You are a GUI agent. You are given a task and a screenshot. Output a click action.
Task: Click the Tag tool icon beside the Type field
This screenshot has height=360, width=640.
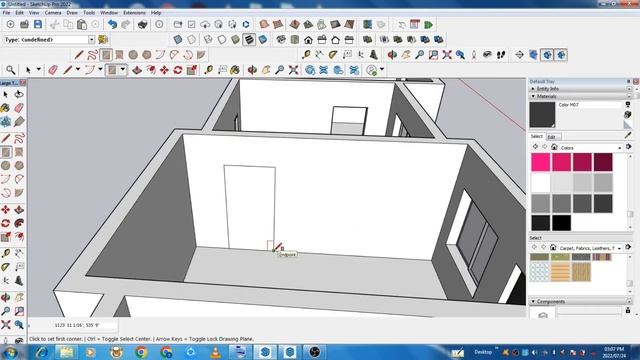click(x=103, y=40)
